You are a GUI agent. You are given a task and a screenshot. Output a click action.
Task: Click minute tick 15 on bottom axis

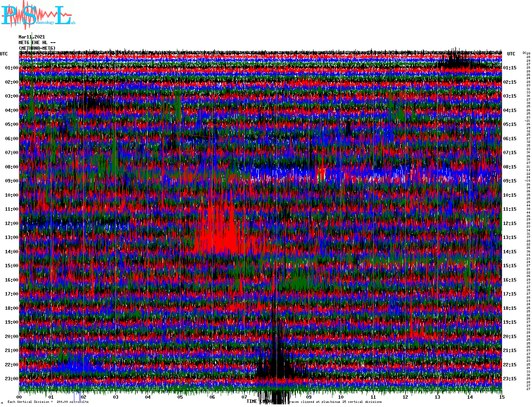[x=501, y=397]
